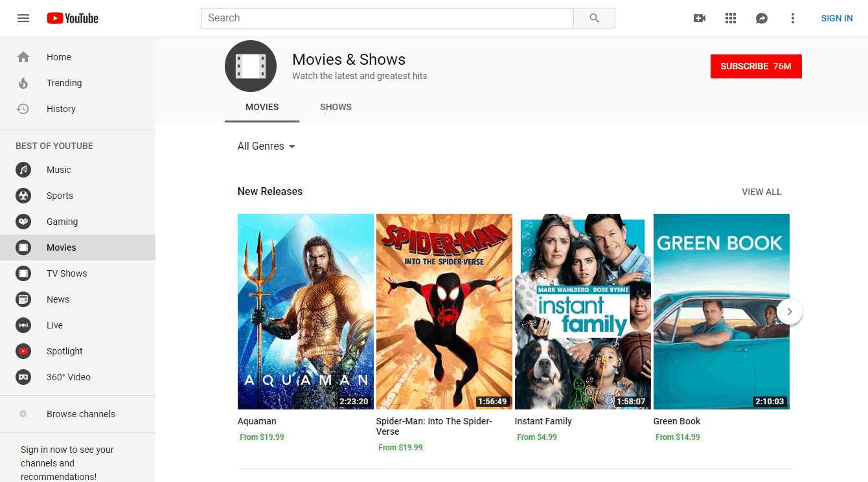The height and width of the screenshot is (482, 868).
Task: Click the Gaming icon in sidebar
Action: [23, 222]
